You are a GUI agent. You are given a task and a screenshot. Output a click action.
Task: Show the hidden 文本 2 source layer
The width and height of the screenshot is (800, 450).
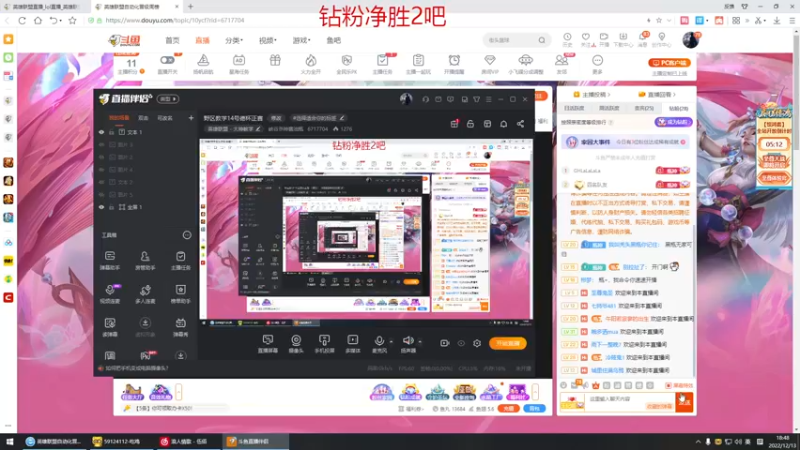tap(102, 182)
